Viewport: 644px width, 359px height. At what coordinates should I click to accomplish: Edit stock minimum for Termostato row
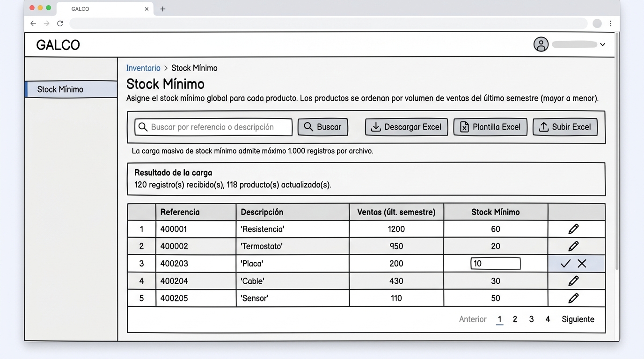point(573,246)
